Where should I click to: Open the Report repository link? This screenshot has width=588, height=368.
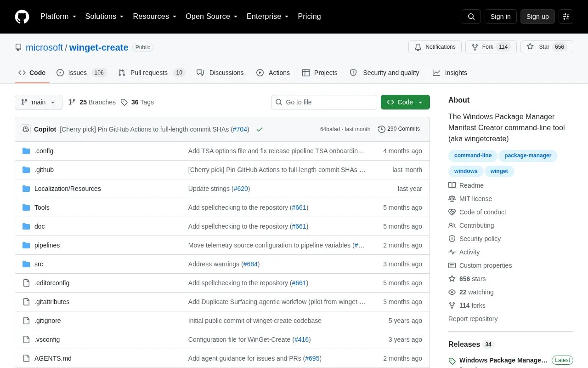[473, 319]
